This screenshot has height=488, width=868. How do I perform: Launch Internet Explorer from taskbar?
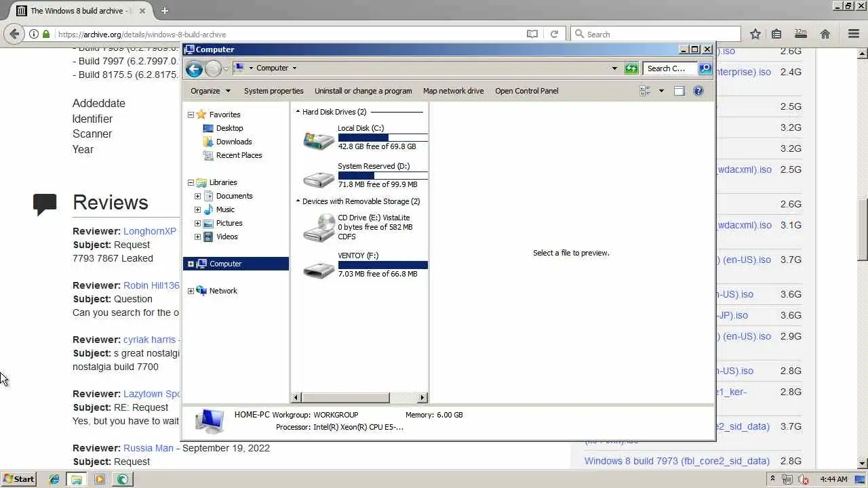(x=54, y=479)
